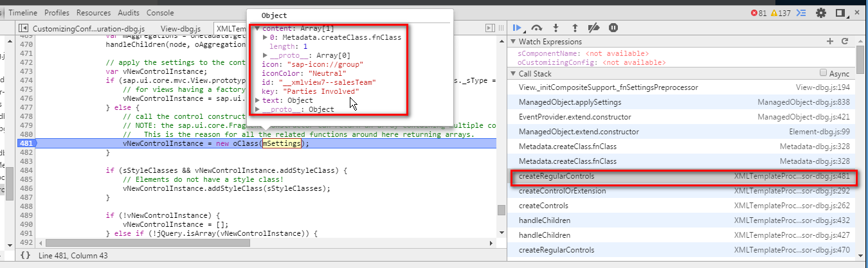Step into next function call
Screen dimensions: 868x268
click(556, 28)
